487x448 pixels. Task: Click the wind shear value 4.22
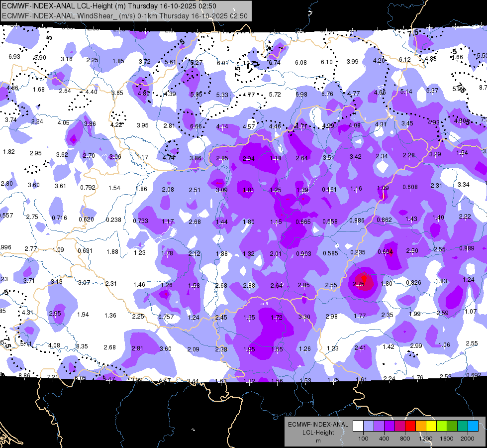tap(116, 124)
